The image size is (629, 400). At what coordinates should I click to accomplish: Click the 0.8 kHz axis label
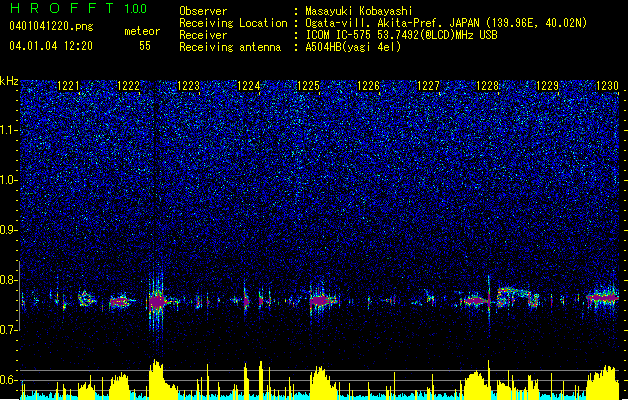pyautogui.click(x=9, y=280)
